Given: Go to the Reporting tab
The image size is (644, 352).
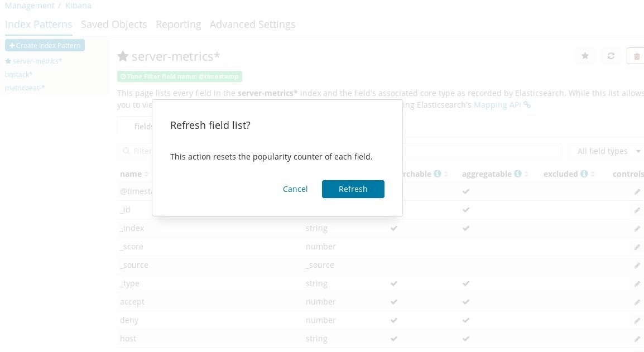Looking at the screenshot, I should coord(178,25).
